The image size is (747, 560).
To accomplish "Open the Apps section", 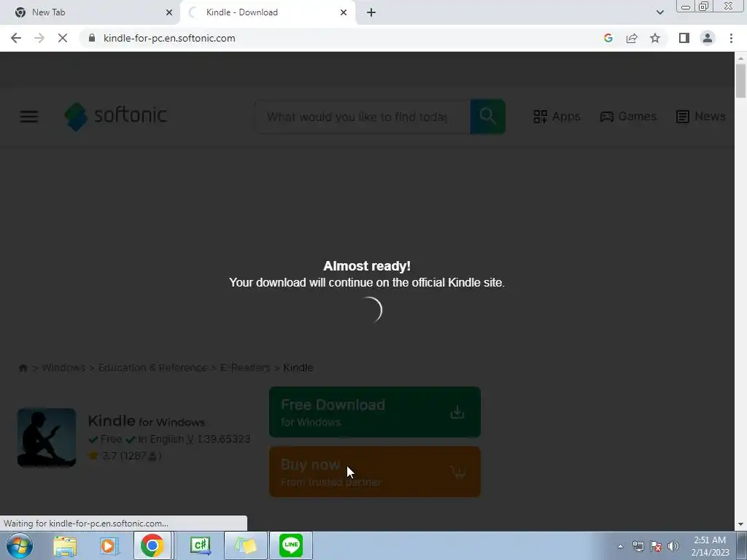I will [x=557, y=116].
